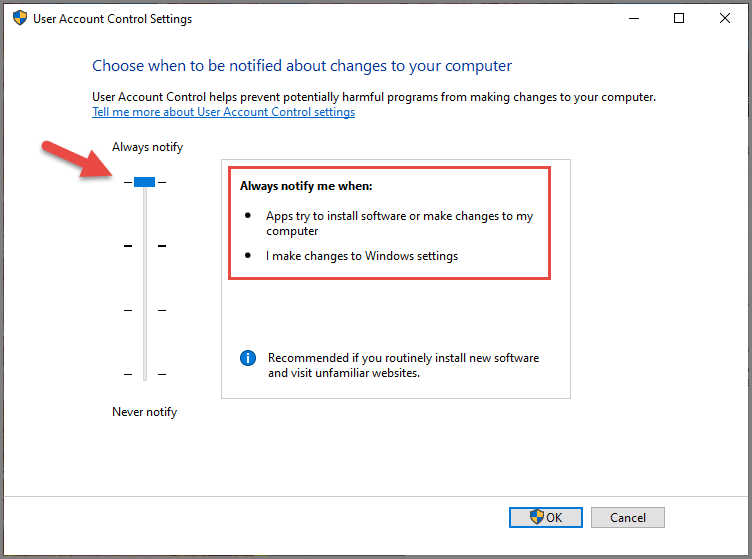The image size is (752, 559).
Task: Click the 'Never notify' label
Action: point(144,412)
